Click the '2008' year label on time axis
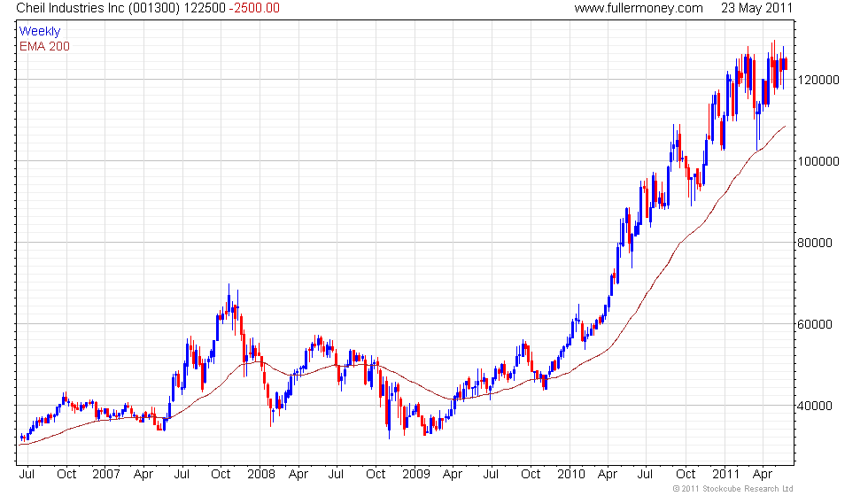The width and height of the screenshot is (868, 496). point(260,475)
